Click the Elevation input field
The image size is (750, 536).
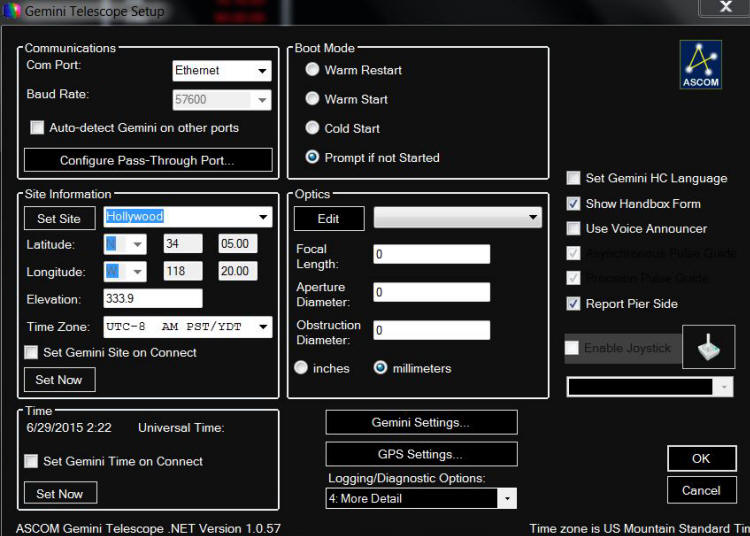click(153, 298)
